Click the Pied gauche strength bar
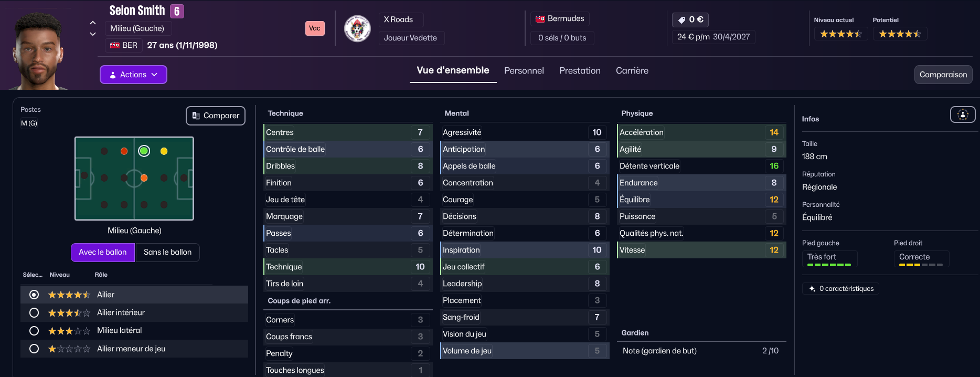980x377 pixels. click(x=829, y=265)
